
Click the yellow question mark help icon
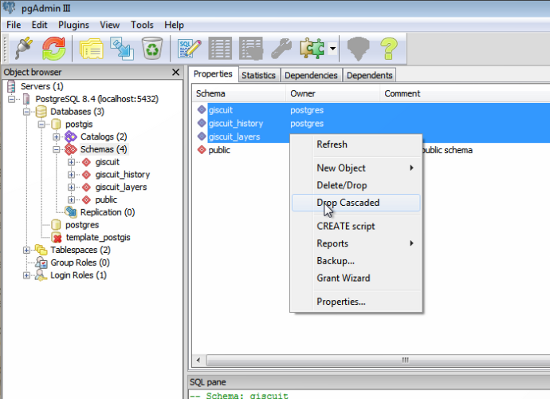click(389, 48)
